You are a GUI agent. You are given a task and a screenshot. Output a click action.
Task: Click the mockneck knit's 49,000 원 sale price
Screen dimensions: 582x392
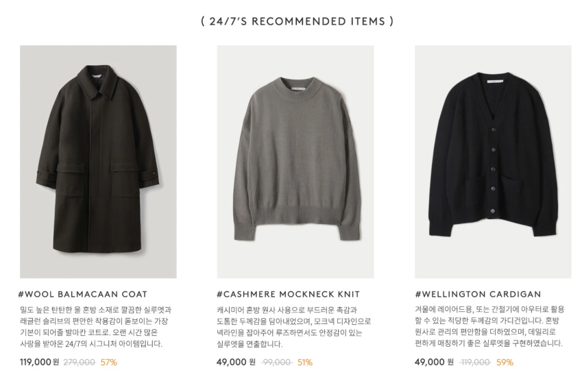[x=236, y=363]
